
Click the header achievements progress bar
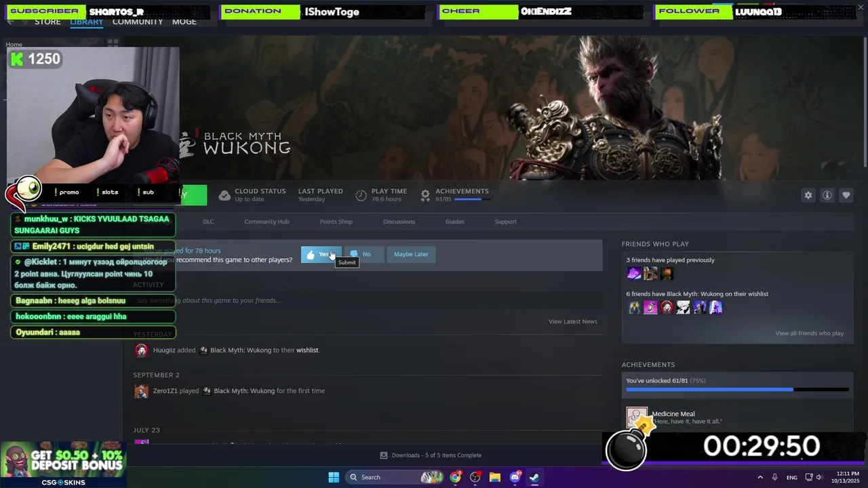(471, 199)
